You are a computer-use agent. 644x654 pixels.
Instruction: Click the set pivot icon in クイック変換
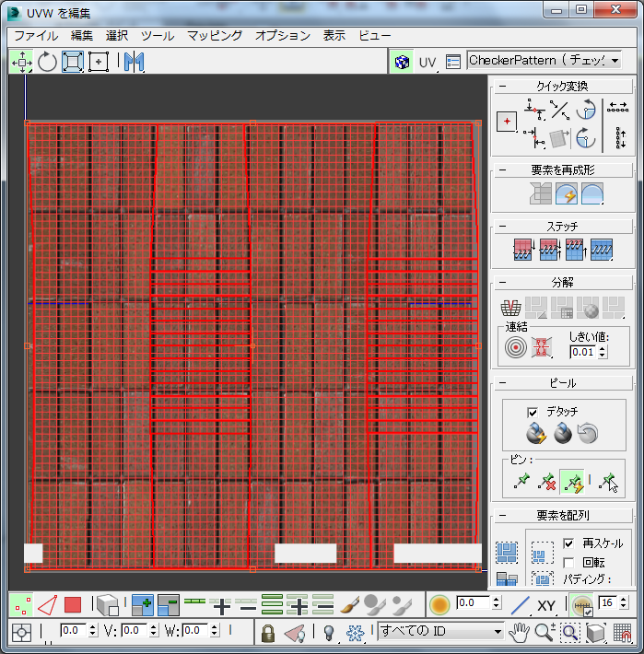(x=507, y=122)
